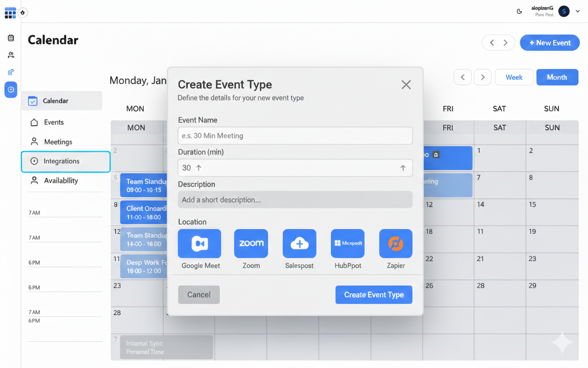Screen dimensions: 588x368
Task: Click the apps grid logo icon
Action: click(10, 13)
